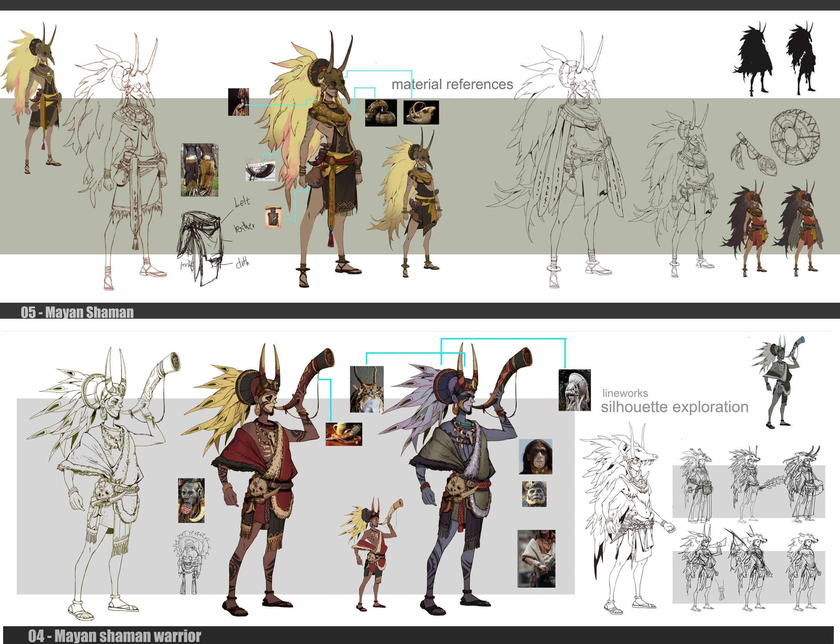Click the white stone statue head photo
This screenshot has width=840, height=644.
point(574,390)
